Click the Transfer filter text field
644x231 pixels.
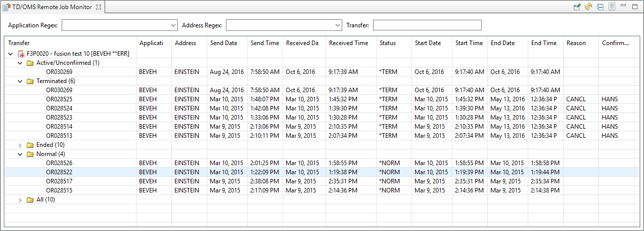point(427,25)
